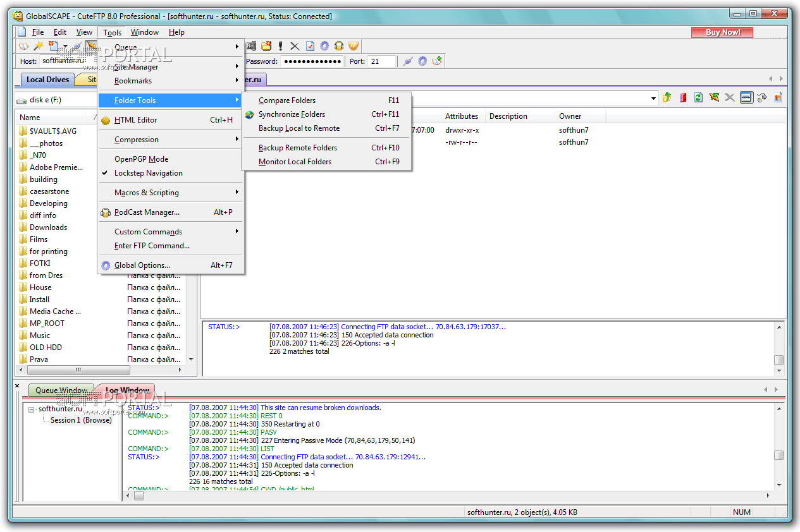Screen dimensions: 800x532
Task: Open global options gear icon in main toolbar
Action: (324, 46)
